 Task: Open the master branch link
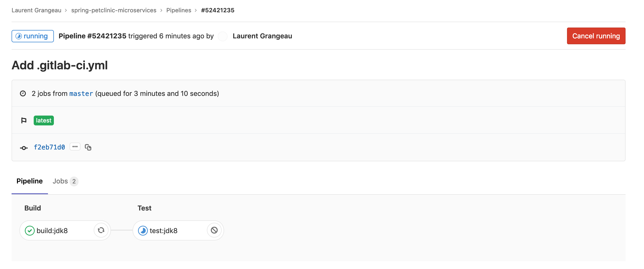click(81, 93)
